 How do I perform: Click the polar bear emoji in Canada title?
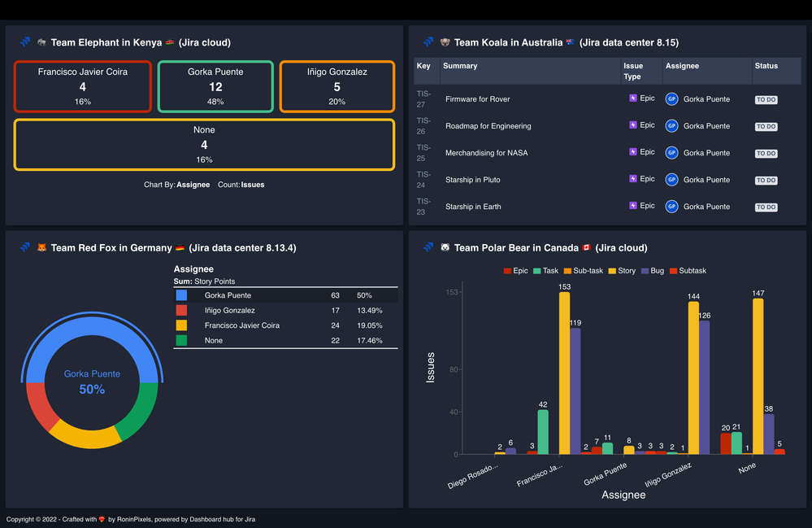[445, 247]
